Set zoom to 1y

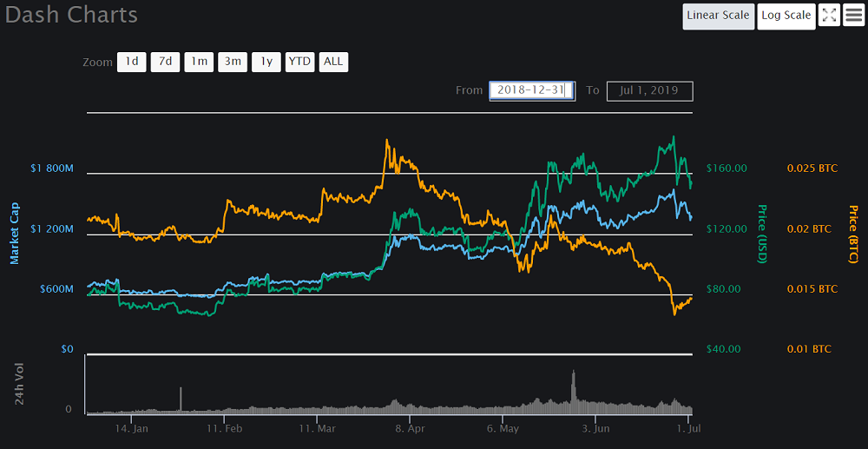click(266, 62)
